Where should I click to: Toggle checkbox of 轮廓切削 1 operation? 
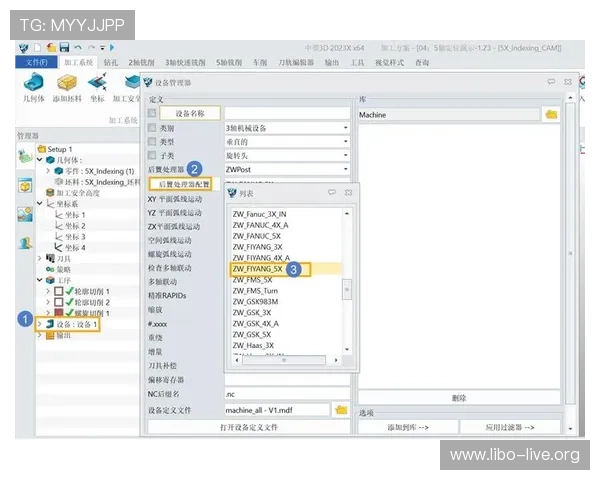tap(59, 291)
